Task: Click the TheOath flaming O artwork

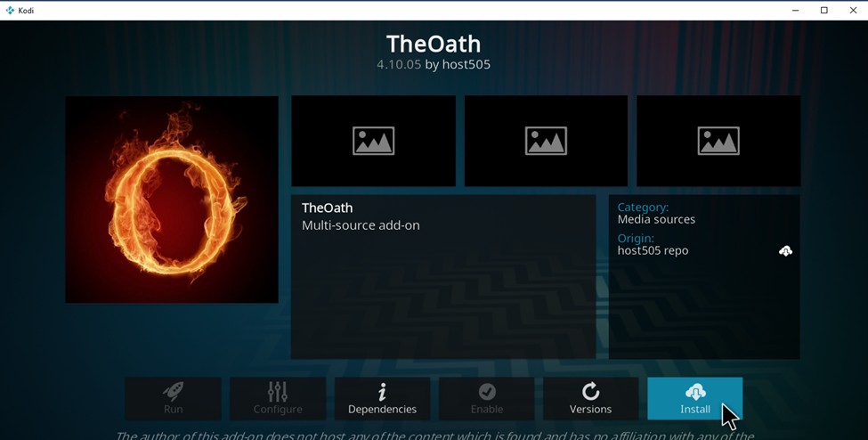Action: pos(172,200)
